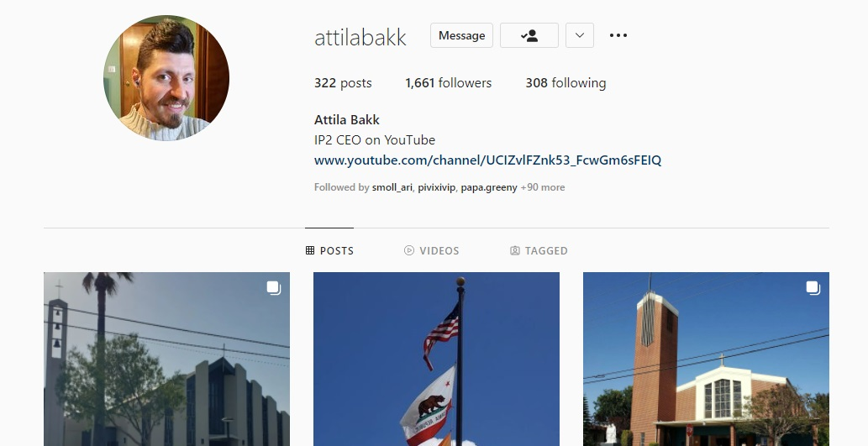Screen dimensions: 868x446
Task: Toggle the following status person-check button
Action: (x=529, y=35)
